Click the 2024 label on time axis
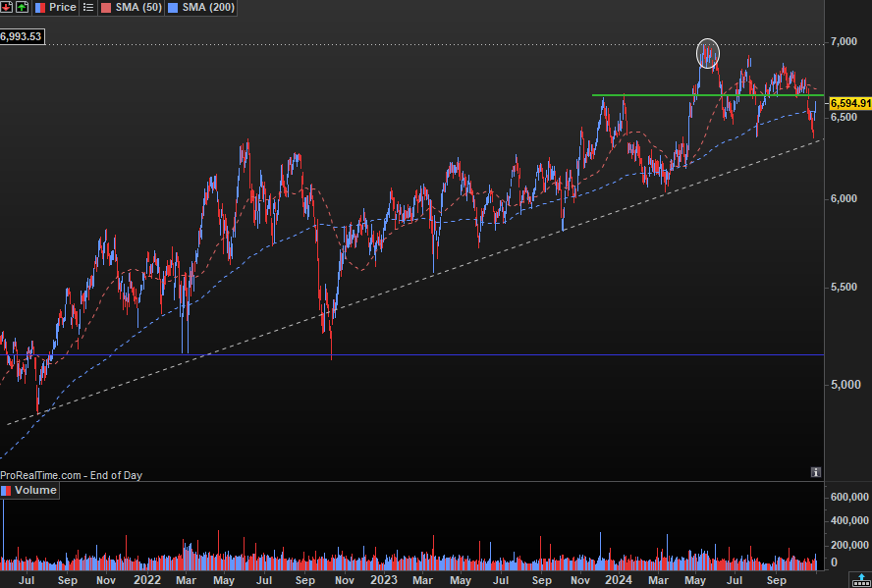This screenshot has width=872, height=588. click(x=619, y=580)
